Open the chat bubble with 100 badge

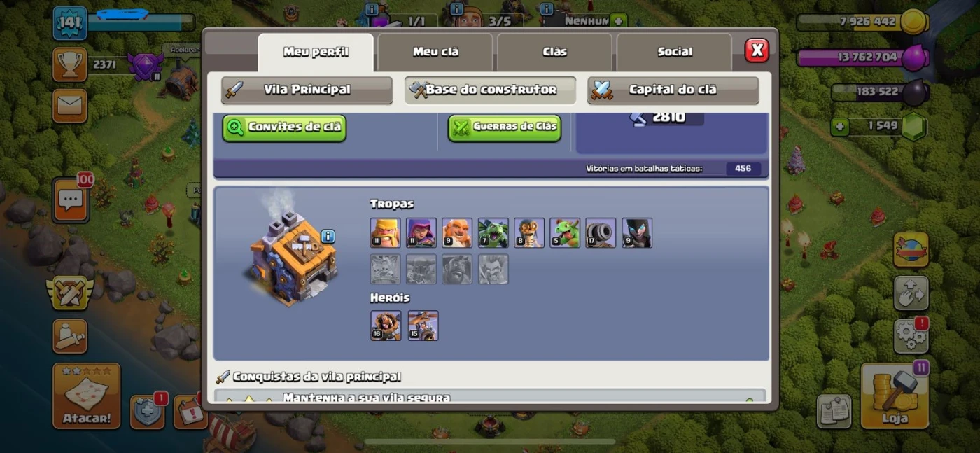[71, 201]
